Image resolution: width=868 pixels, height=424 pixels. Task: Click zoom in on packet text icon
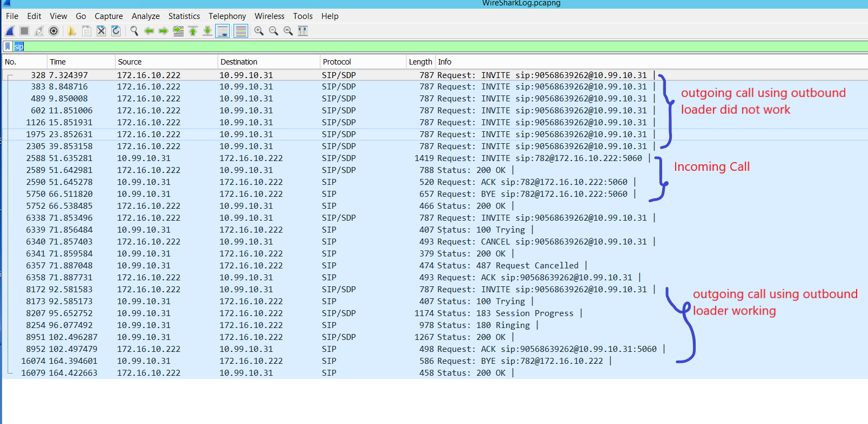(x=259, y=31)
